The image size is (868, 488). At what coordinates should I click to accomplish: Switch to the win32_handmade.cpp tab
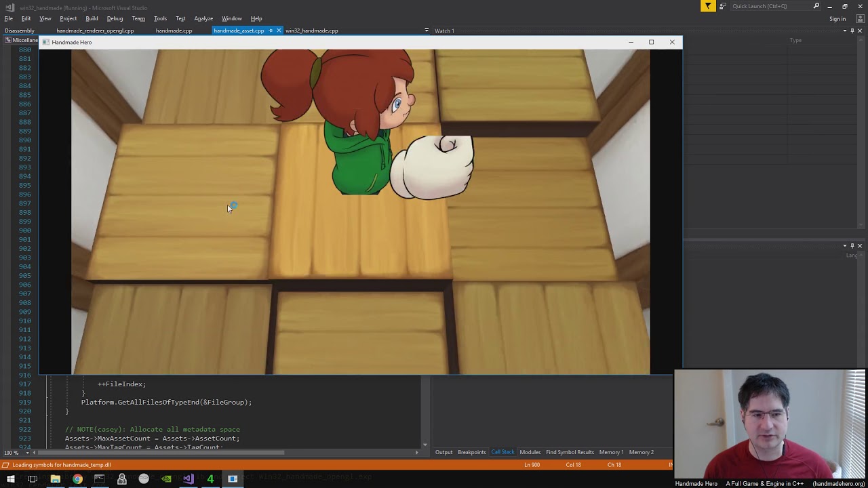pos(312,30)
